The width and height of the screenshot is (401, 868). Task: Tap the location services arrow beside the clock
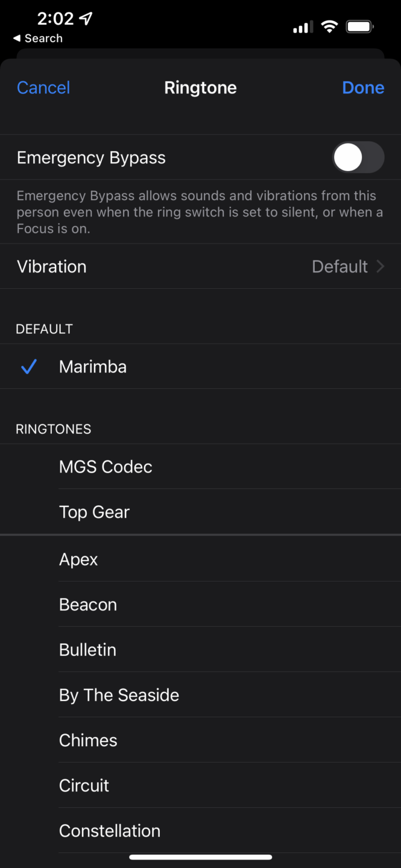[86, 18]
